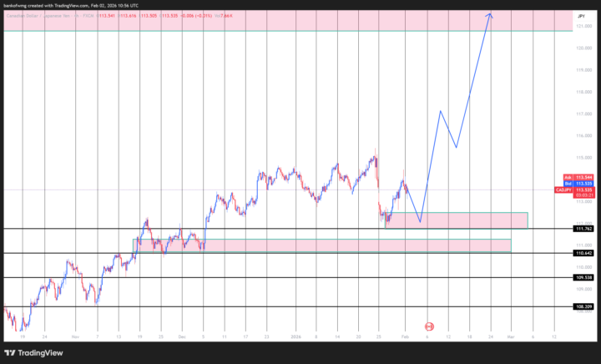Viewport: 601px width, 364px height.
Task: Click the 121.000 price axis tick
Action: click(x=584, y=26)
